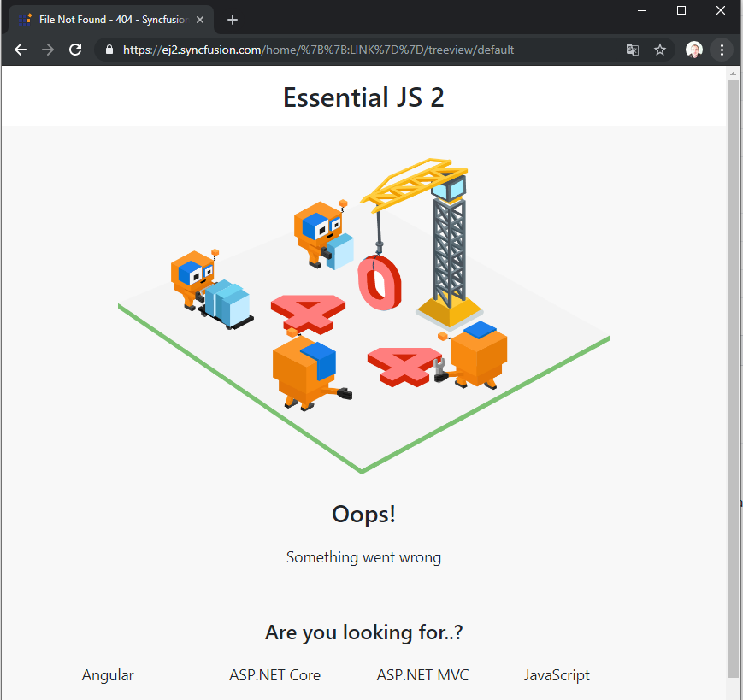Click the Essential JS 2 heading
This screenshot has height=700, width=743.
363,97
